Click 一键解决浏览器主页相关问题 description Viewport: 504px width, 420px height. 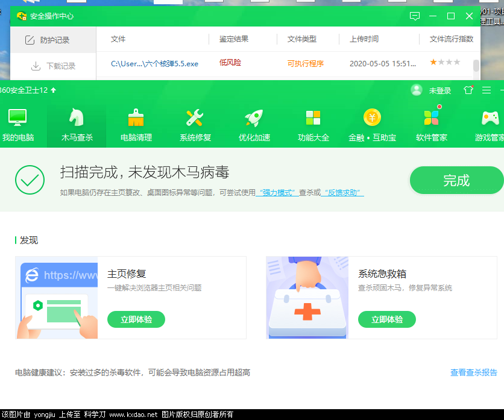pyautogui.click(x=154, y=287)
